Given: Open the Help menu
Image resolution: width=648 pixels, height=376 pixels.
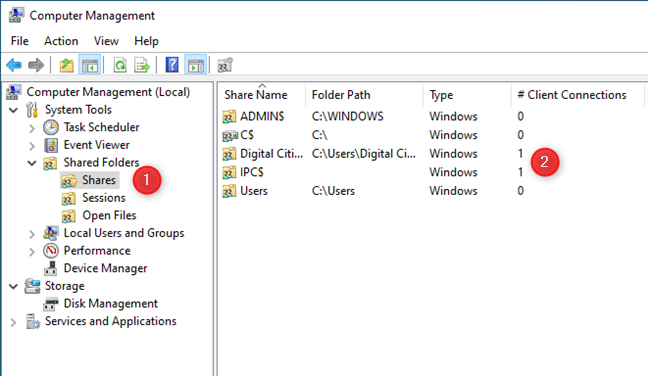Looking at the screenshot, I should (146, 41).
